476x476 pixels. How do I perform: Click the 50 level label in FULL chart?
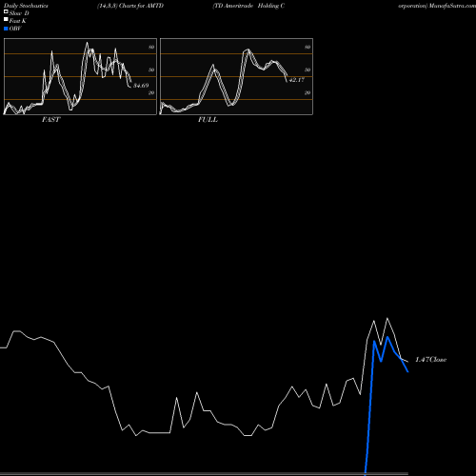(x=307, y=69)
